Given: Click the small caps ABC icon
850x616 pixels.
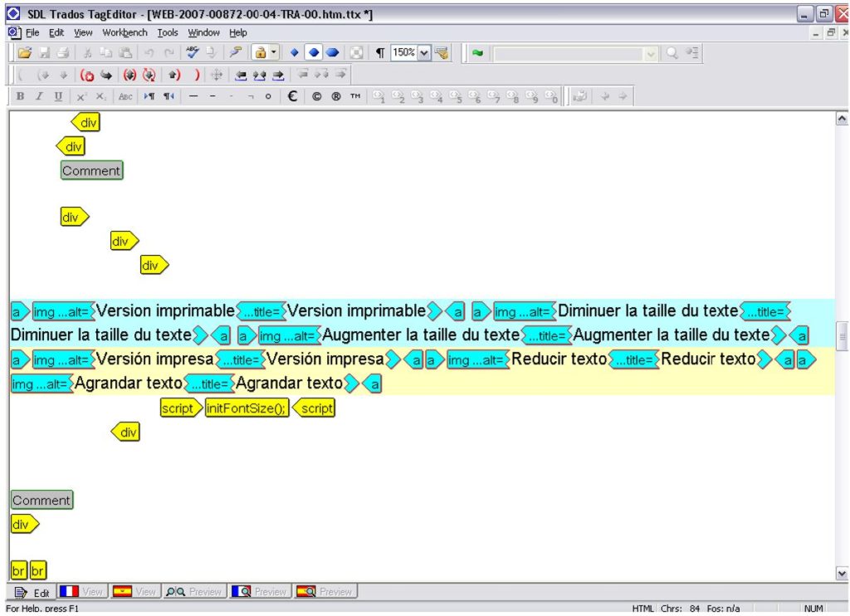Looking at the screenshot, I should click(x=125, y=96).
